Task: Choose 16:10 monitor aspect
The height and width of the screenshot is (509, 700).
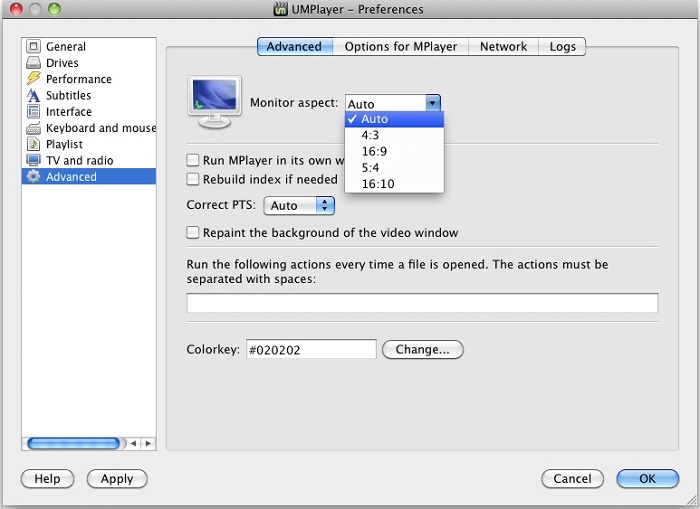Action: click(395, 184)
